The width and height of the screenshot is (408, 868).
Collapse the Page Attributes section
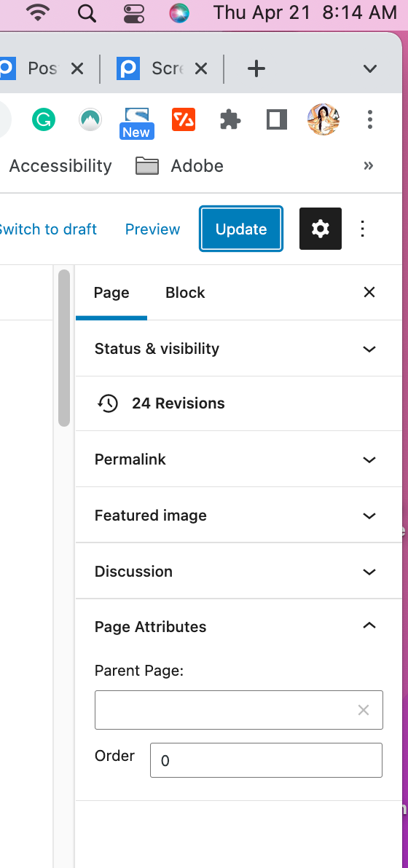tap(238, 627)
